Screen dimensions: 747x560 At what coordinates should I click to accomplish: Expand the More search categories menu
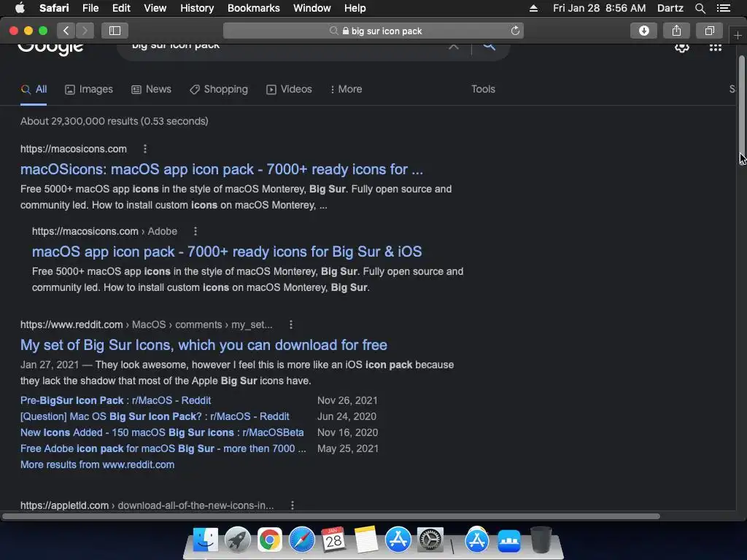[x=347, y=89]
